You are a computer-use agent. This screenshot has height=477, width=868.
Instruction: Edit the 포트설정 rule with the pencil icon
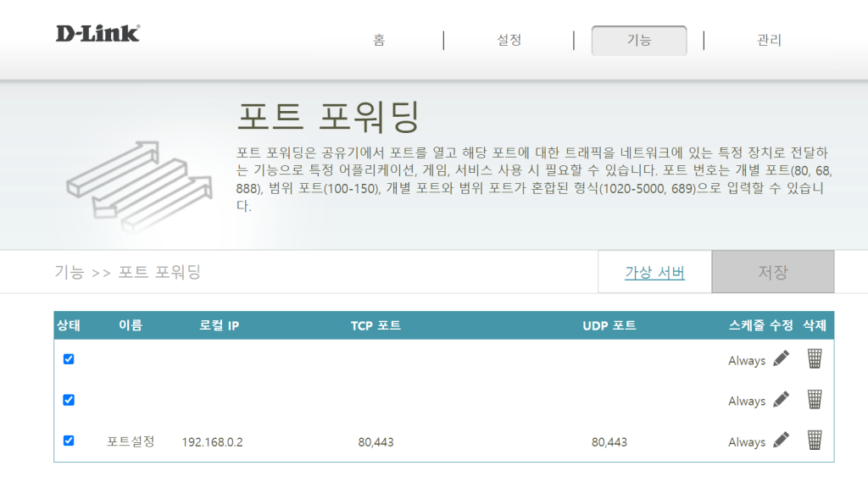(x=781, y=441)
